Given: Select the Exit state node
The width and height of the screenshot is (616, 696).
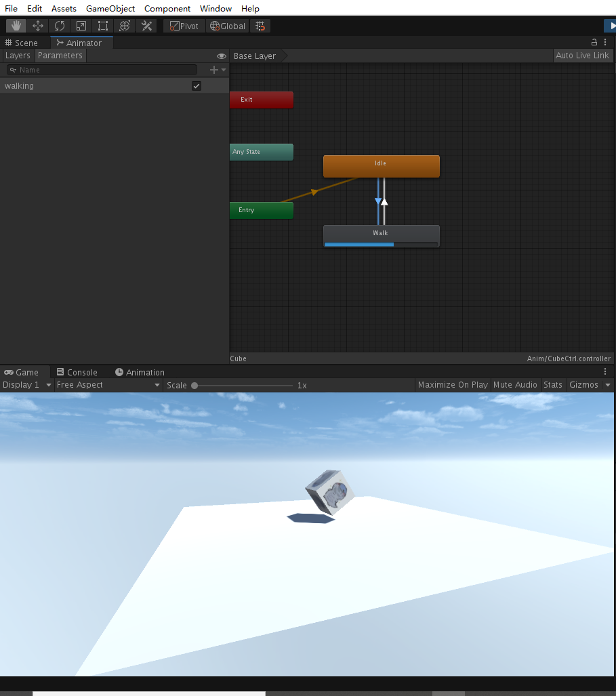Looking at the screenshot, I should 262,100.
